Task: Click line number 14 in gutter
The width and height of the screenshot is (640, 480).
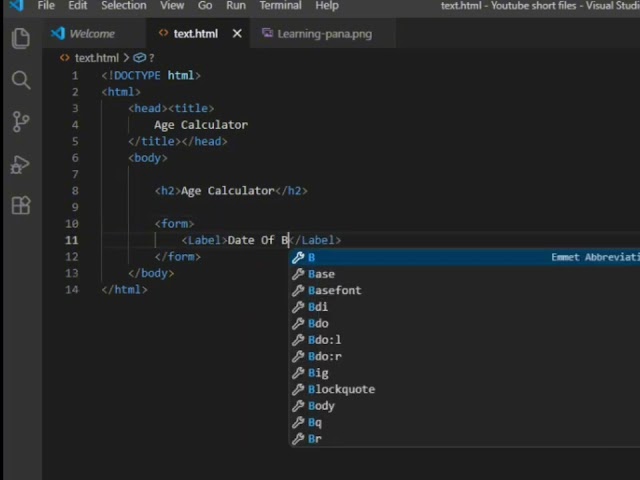Action: pos(72,289)
